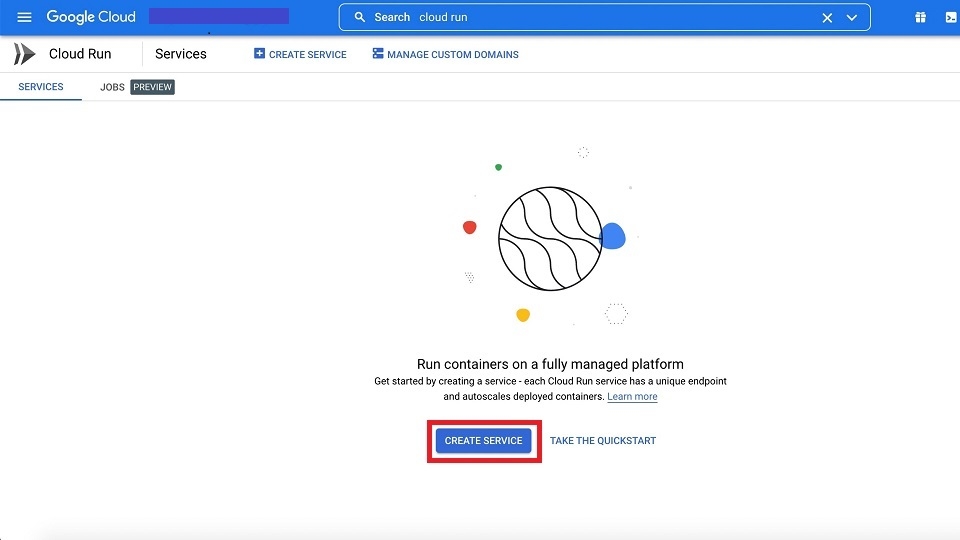Image resolution: width=960 pixels, height=540 pixels.
Task: Expand the search options chevron
Action: click(852, 17)
